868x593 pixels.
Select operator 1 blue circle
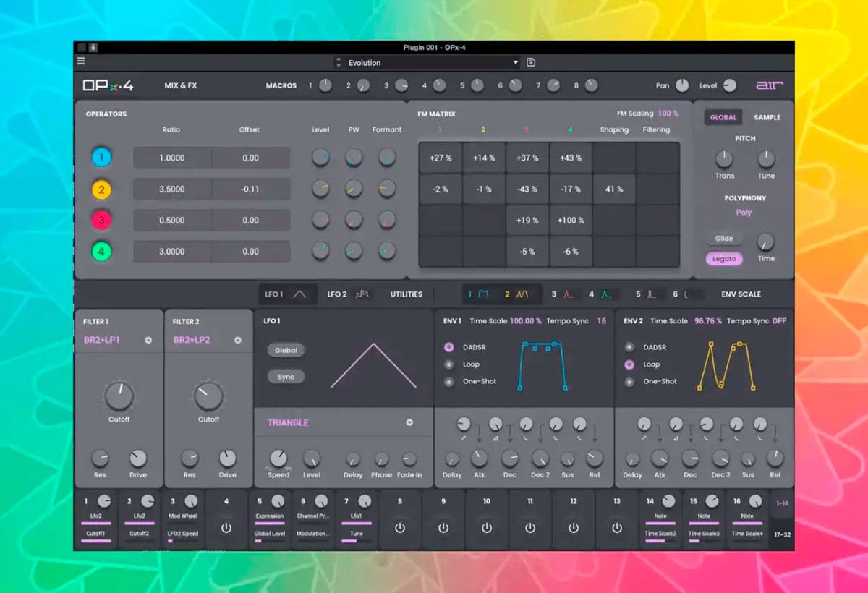[x=101, y=158]
